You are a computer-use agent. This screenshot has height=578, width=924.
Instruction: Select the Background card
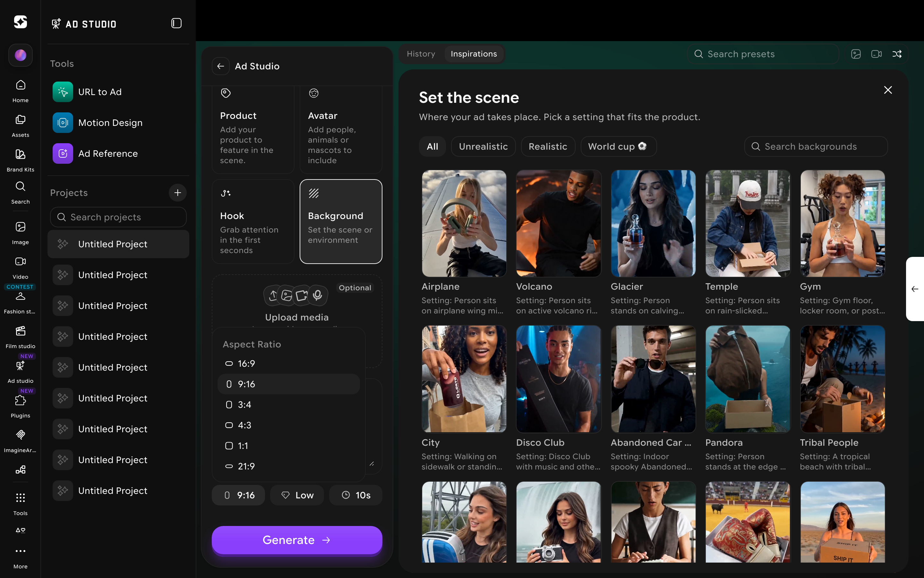point(341,222)
